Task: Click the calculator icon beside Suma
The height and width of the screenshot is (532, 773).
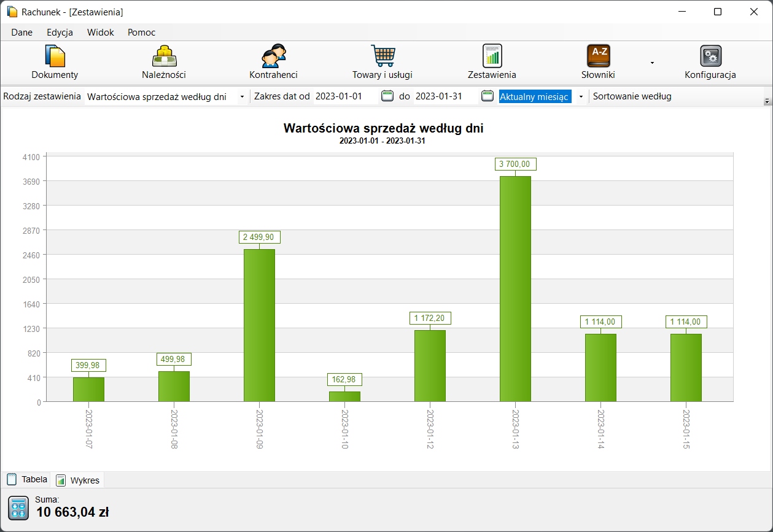Action: coord(18,509)
